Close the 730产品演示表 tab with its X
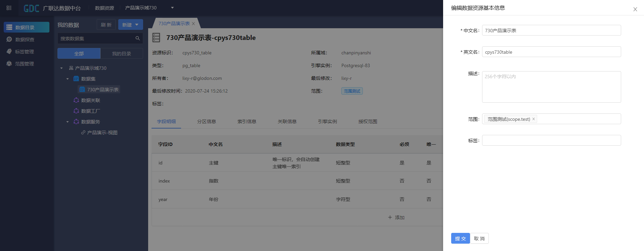Image resolution: width=644 pixels, height=251 pixels. click(194, 24)
